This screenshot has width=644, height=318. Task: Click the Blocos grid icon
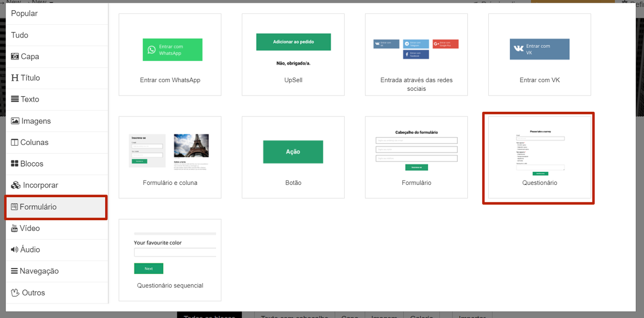15,164
